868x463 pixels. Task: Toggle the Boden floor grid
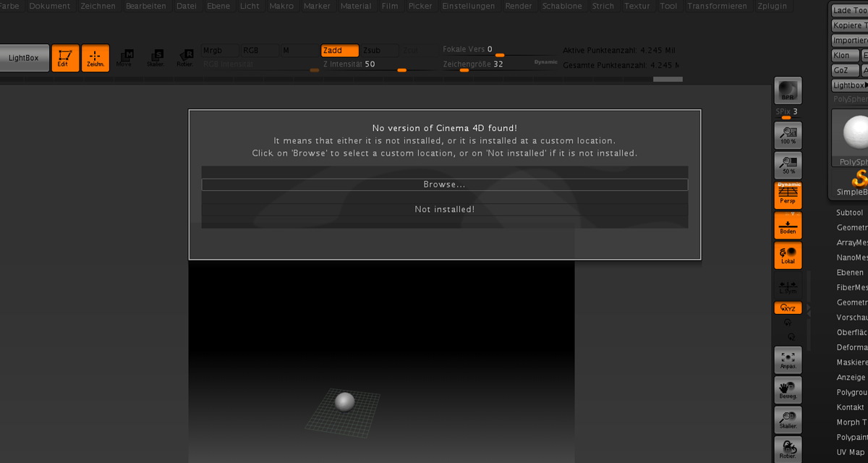pos(788,226)
